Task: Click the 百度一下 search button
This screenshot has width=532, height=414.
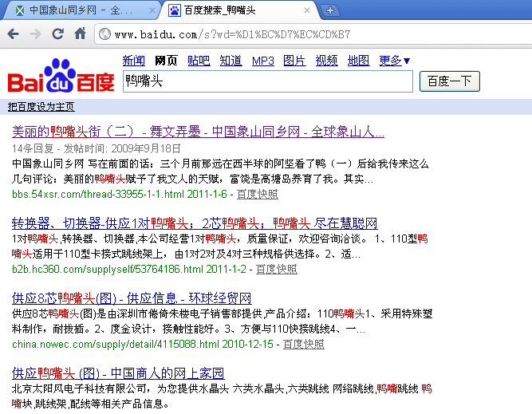Action: point(450,81)
